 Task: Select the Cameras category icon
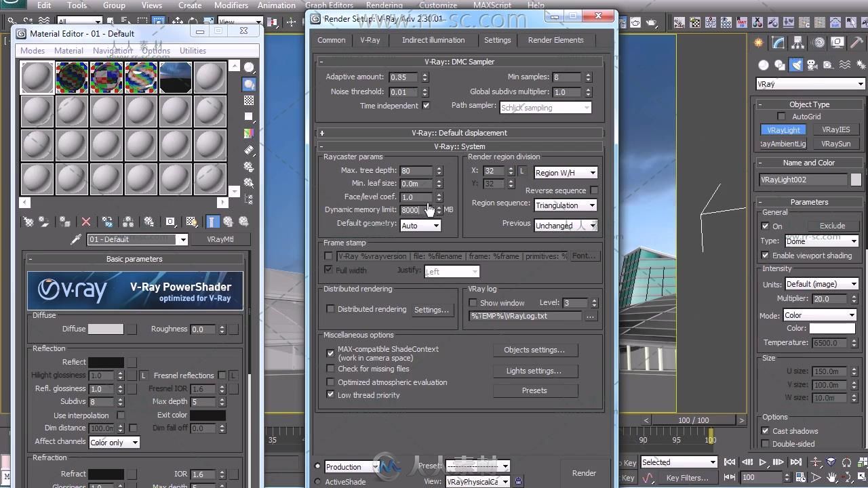pos(812,65)
